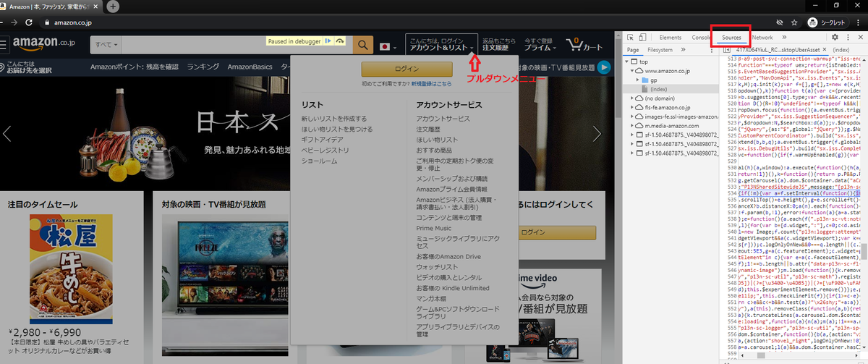The width and height of the screenshot is (868, 364).
Task: Click the carousel previous arrow on banner
Action: tap(7, 133)
